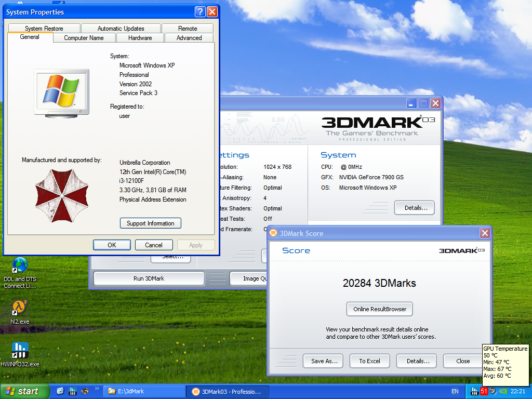The height and width of the screenshot is (399, 532).
Task: Click the Support Information button
Action: tap(151, 223)
